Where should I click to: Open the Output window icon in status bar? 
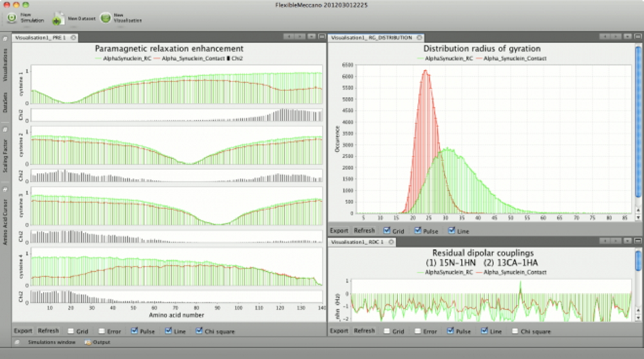(88, 342)
